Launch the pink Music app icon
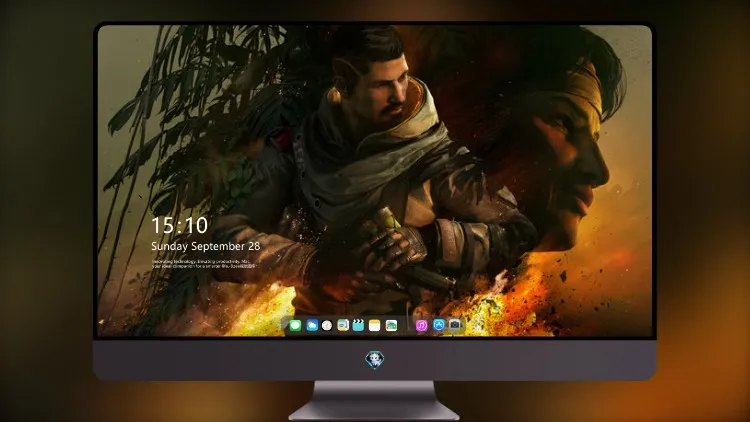Viewport: 750px width, 422px height. point(421,326)
